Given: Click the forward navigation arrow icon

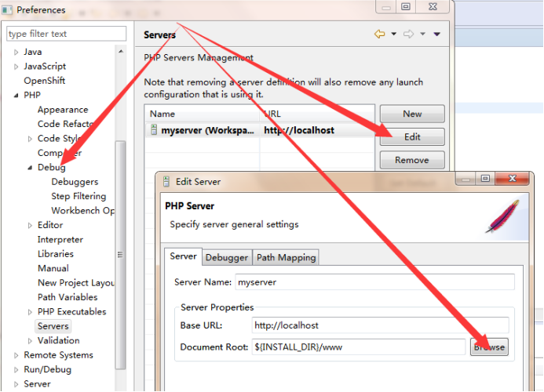Looking at the screenshot, I should click(409, 34).
